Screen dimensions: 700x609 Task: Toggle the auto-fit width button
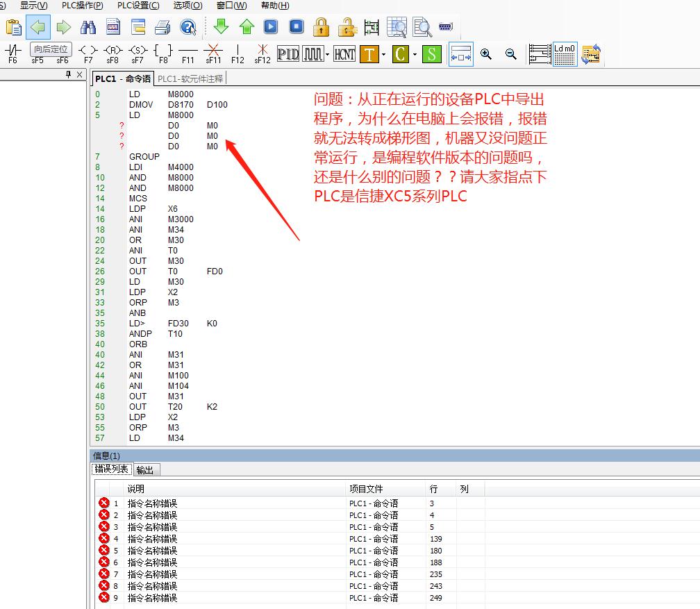pos(460,54)
